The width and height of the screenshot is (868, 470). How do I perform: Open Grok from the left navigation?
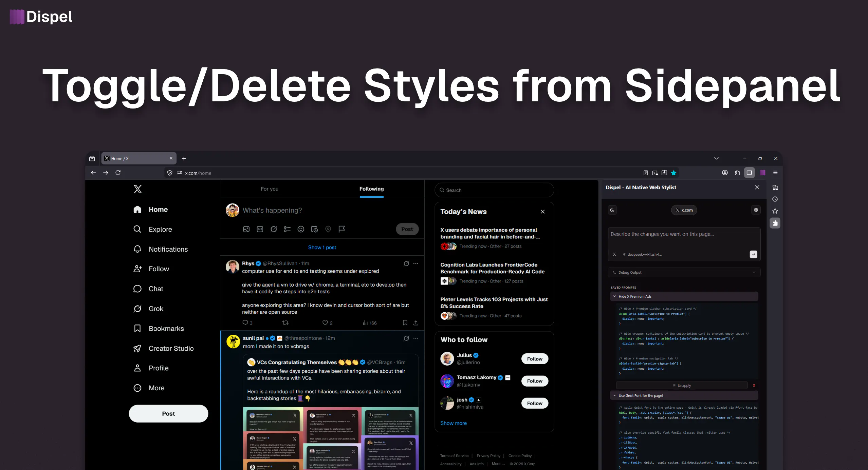(x=148, y=309)
